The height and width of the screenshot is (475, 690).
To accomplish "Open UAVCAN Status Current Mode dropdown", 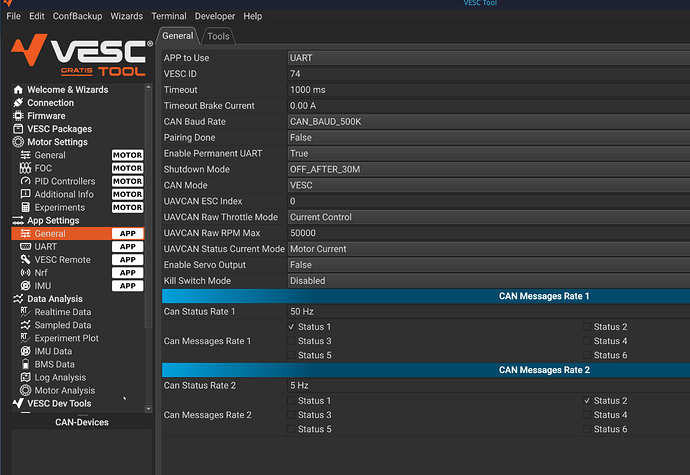I will point(488,249).
